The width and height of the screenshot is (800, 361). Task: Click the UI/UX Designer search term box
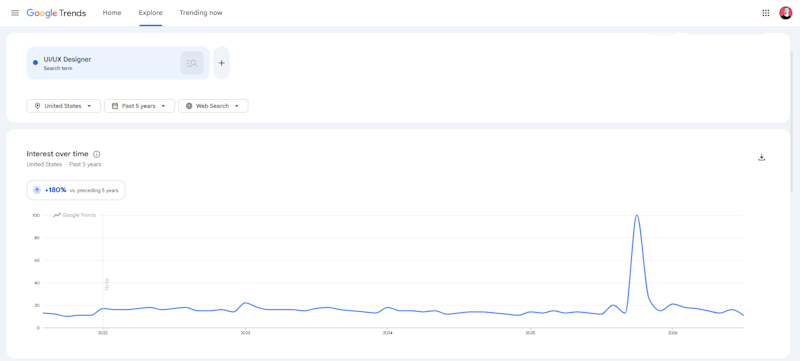click(x=118, y=63)
